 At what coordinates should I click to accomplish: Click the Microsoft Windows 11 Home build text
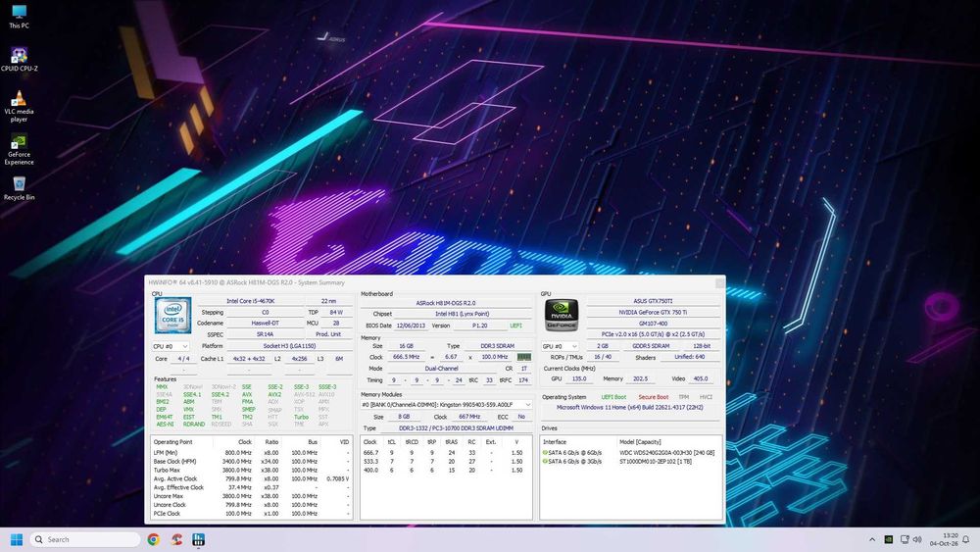(x=629, y=408)
